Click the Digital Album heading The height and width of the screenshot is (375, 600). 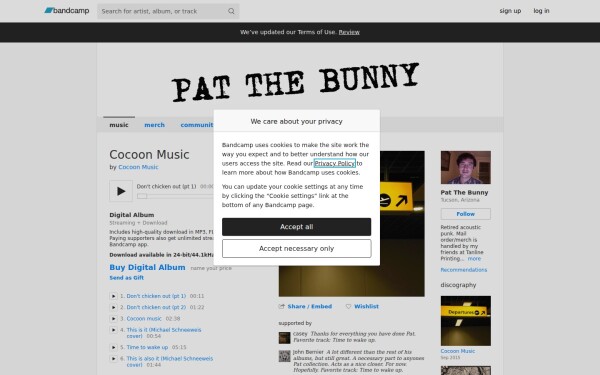[x=132, y=215]
